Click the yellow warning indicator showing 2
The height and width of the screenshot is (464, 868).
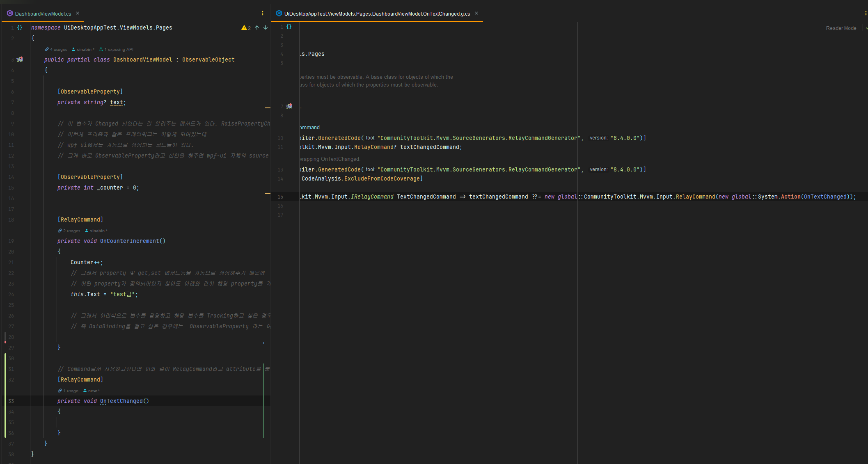point(246,27)
